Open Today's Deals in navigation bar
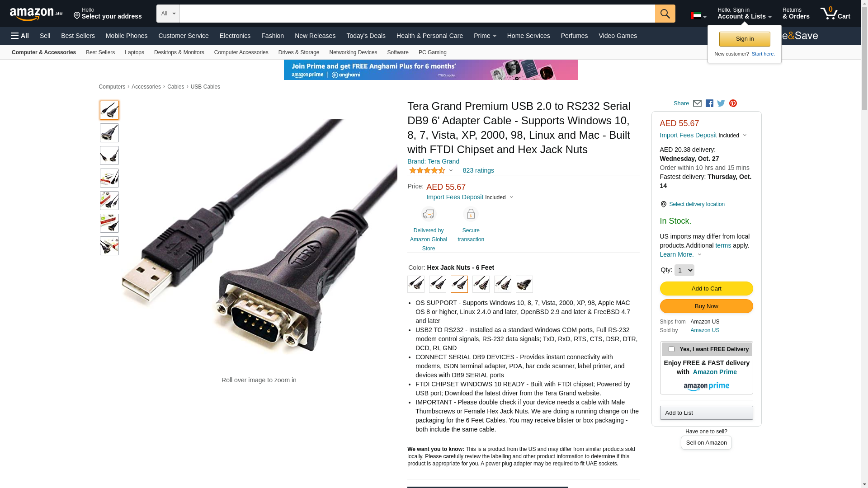The height and width of the screenshot is (488, 868). (366, 36)
